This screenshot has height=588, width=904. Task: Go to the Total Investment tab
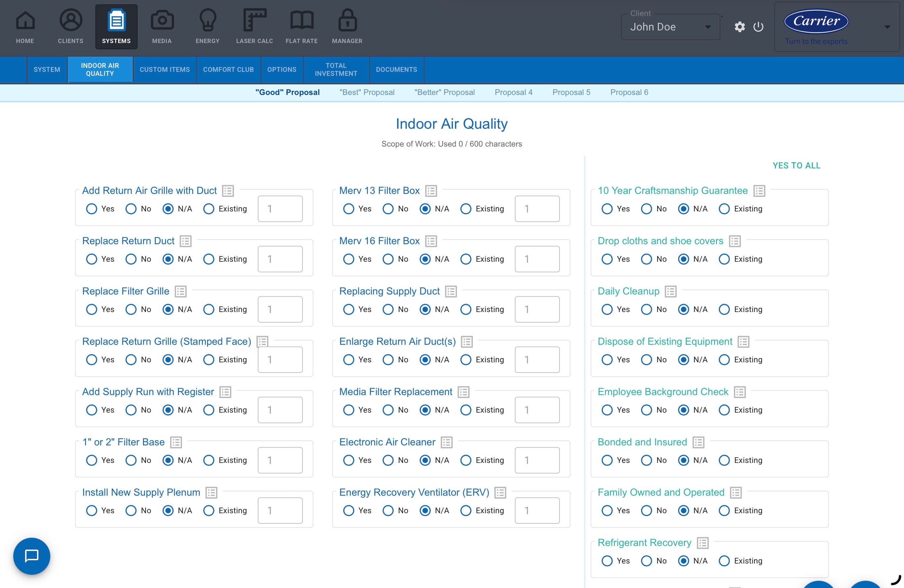coord(336,69)
